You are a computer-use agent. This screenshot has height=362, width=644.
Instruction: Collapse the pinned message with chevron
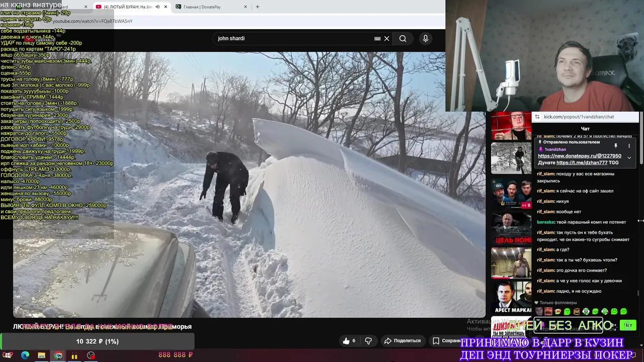click(x=629, y=158)
